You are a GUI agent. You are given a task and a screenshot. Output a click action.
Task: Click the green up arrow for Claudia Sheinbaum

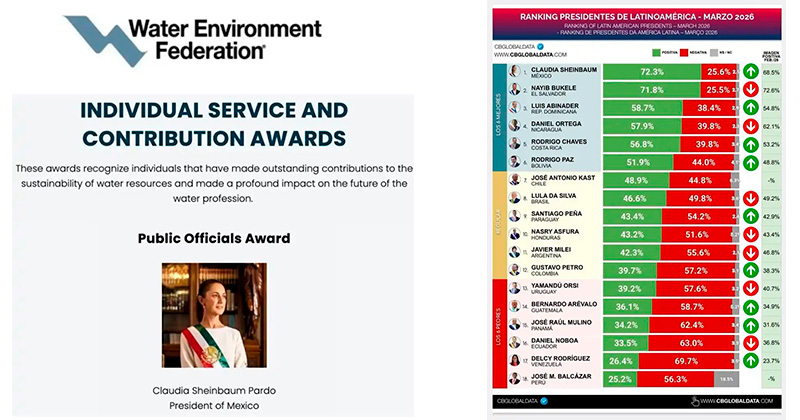[x=749, y=72]
